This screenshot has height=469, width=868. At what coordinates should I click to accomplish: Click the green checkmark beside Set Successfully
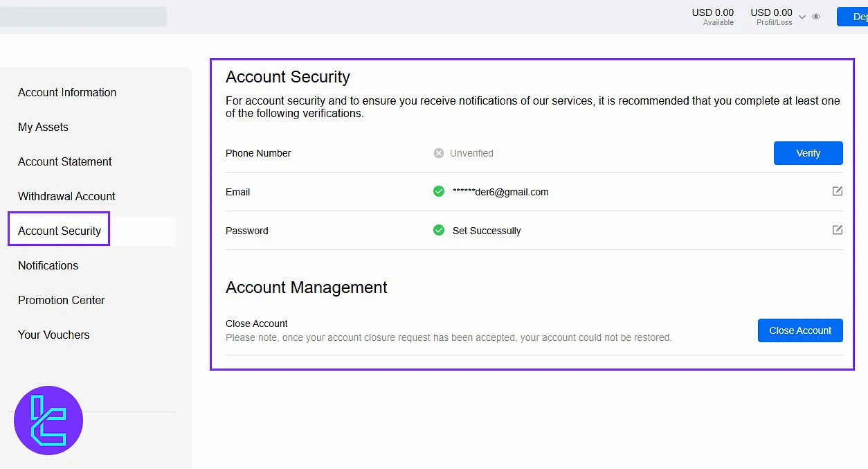(439, 230)
